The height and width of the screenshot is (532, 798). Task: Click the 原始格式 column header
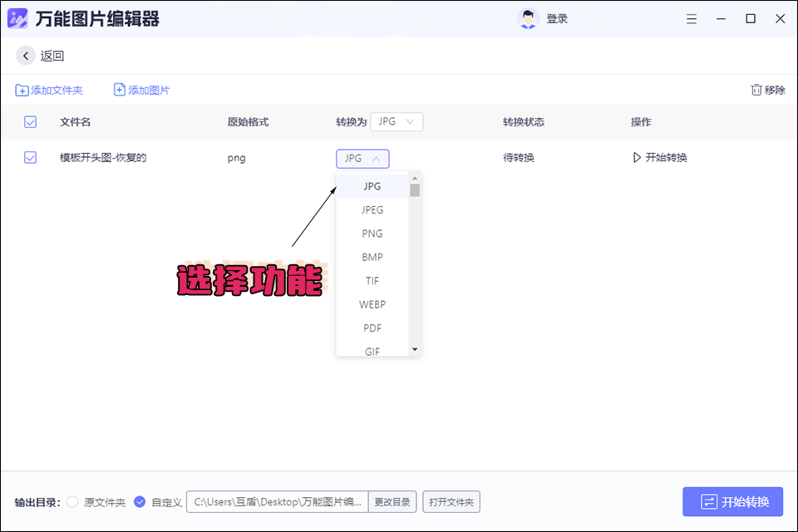(248, 122)
